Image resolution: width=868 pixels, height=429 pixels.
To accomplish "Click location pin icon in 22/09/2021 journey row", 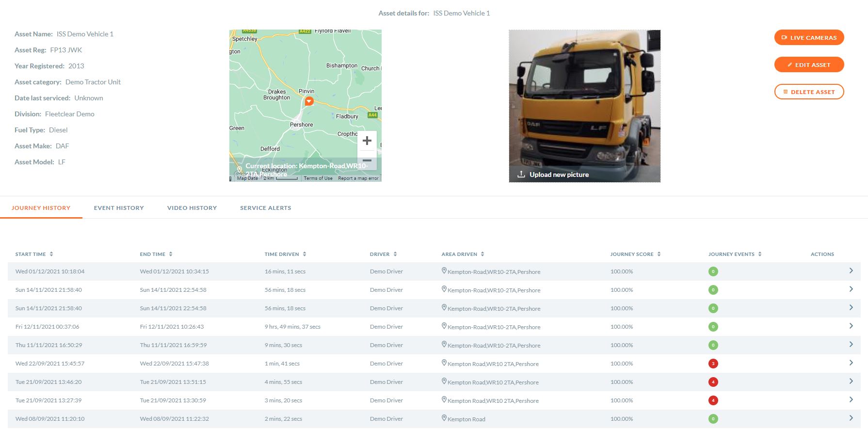I will pyautogui.click(x=444, y=363).
